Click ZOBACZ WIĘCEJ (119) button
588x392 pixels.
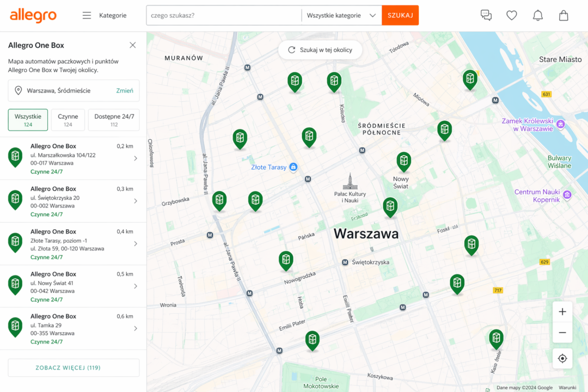tap(73, 367)
